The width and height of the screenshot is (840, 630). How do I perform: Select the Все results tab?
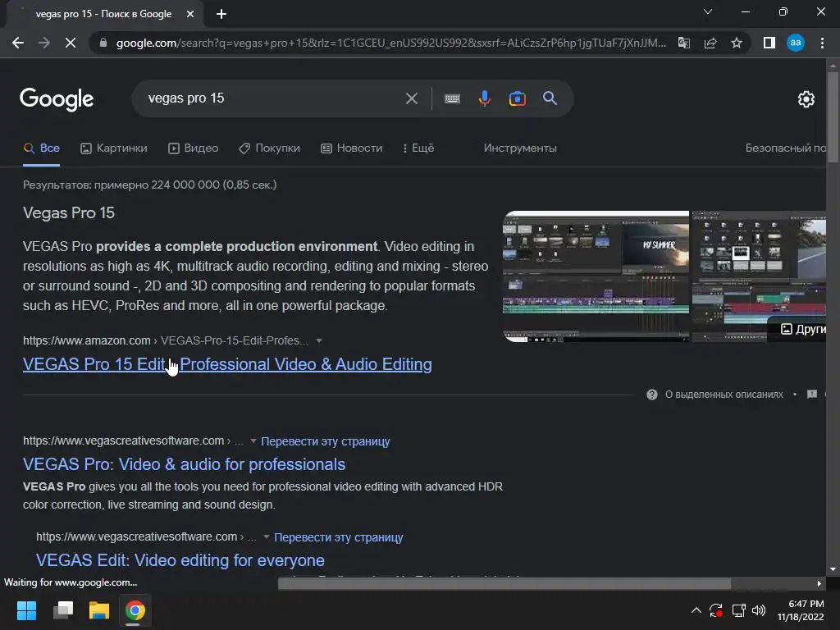41,148
